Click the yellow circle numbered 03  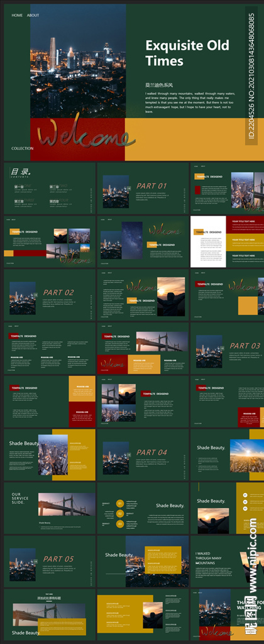tap(120, 524)
